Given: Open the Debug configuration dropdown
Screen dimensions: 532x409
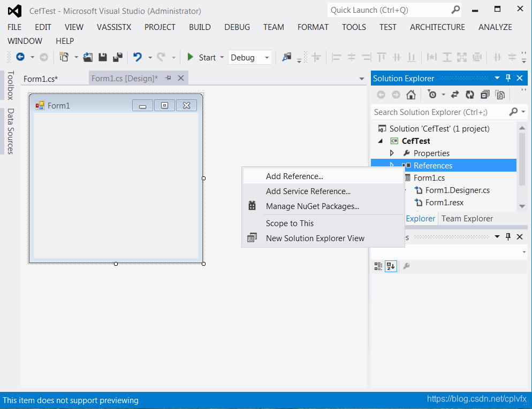Looking at the screenshot, I should 267,57.
